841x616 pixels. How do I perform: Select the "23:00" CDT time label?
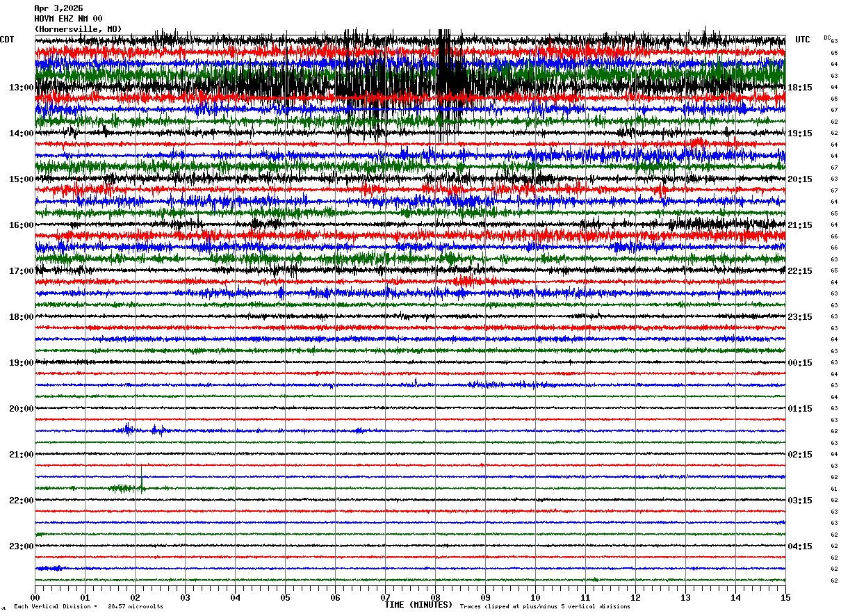coord(22,546)
